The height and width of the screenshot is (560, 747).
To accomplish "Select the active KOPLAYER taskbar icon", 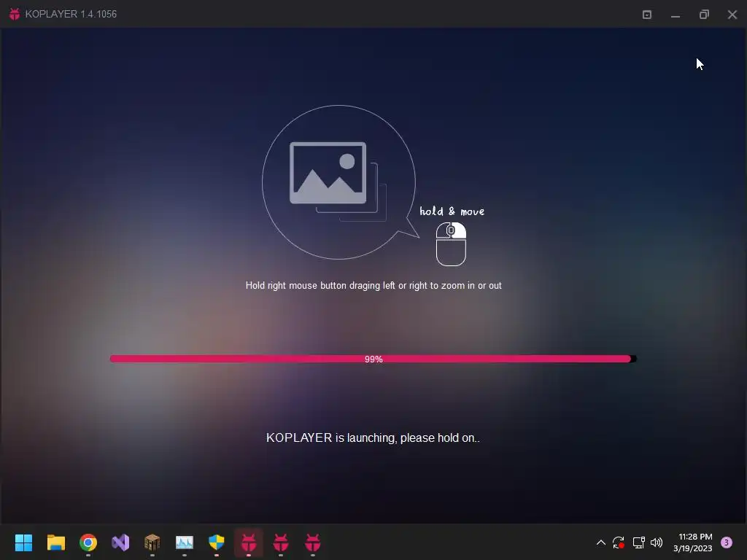I will click(249, 542).
